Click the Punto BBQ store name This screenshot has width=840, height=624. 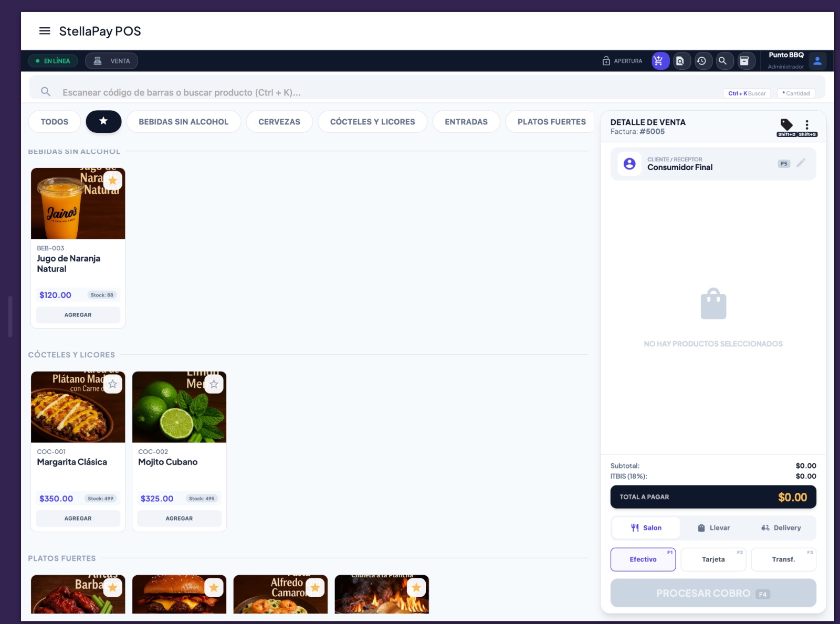pyautogui.click(x=786, y=55)
